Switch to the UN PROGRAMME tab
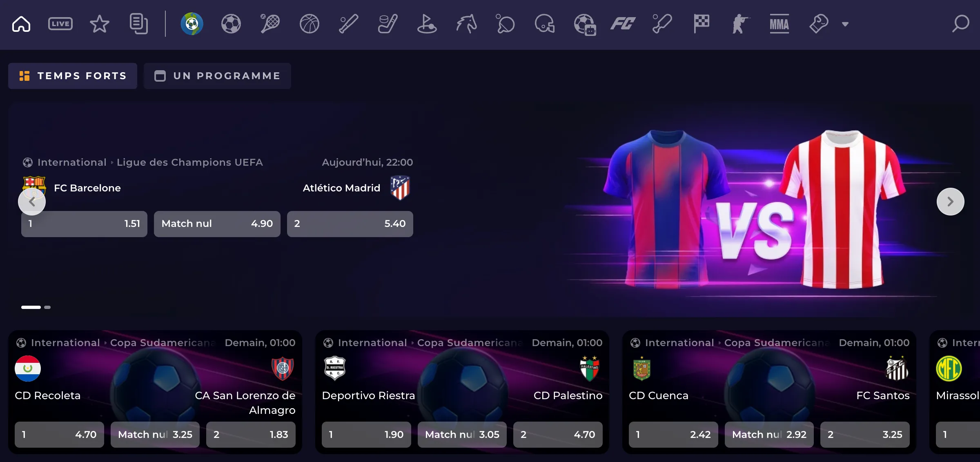The image size is (980, 462). click(x=217, y=76)
